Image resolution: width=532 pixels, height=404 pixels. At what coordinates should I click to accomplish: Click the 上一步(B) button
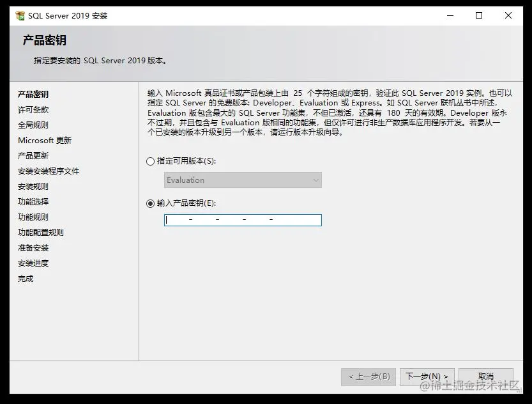(369, 377)
